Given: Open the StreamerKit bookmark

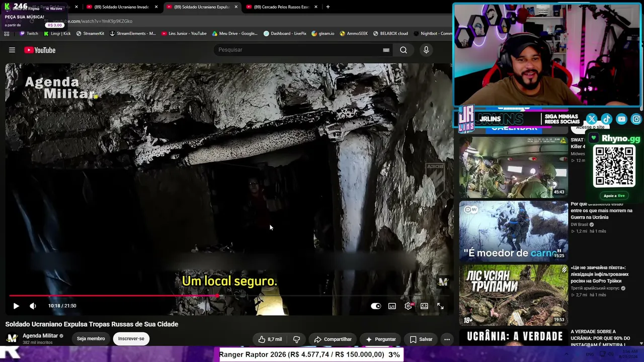Looking at the screenshot, I should coord(90,34).
